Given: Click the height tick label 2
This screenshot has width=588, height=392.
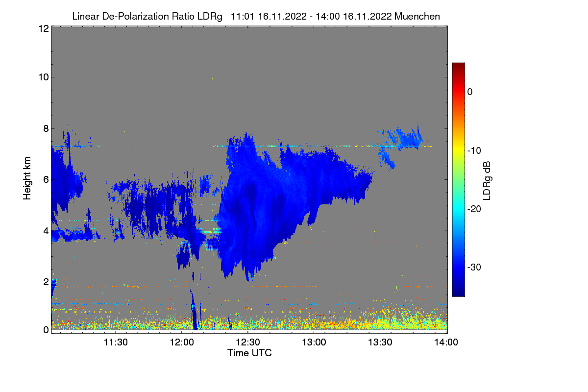Looking at the screenshot, I should pos(45,282).
